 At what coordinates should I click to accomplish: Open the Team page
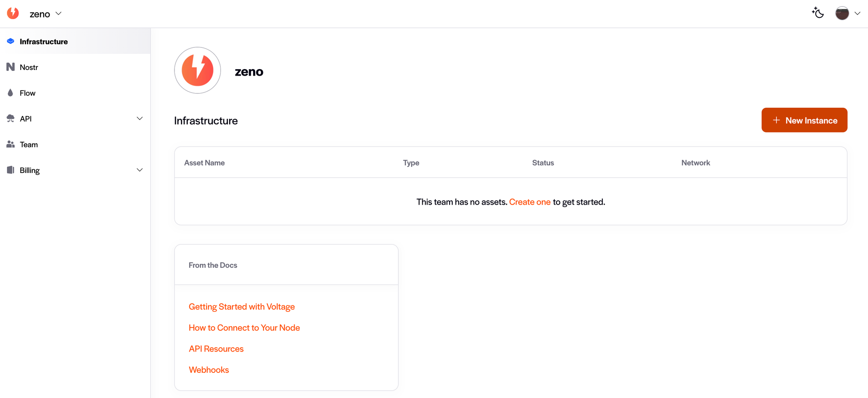[x=29, y=145]
